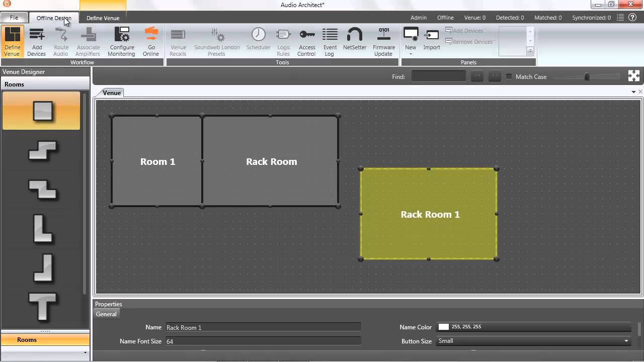Select the General properties tab
This screenshot has height=362, width=644.
[x=106, y=314]
